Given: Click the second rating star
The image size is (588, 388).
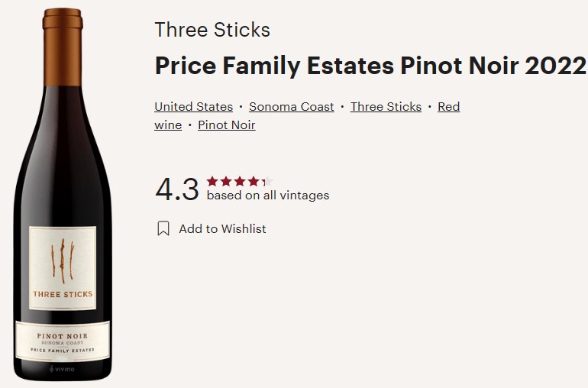Looking at the screenshot, I should 225,182.
